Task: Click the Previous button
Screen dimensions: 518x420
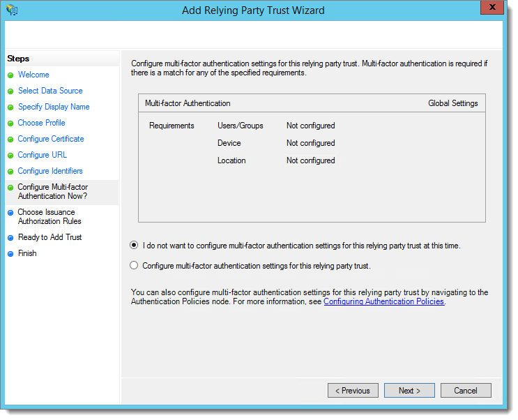Action: coord(353,391)
